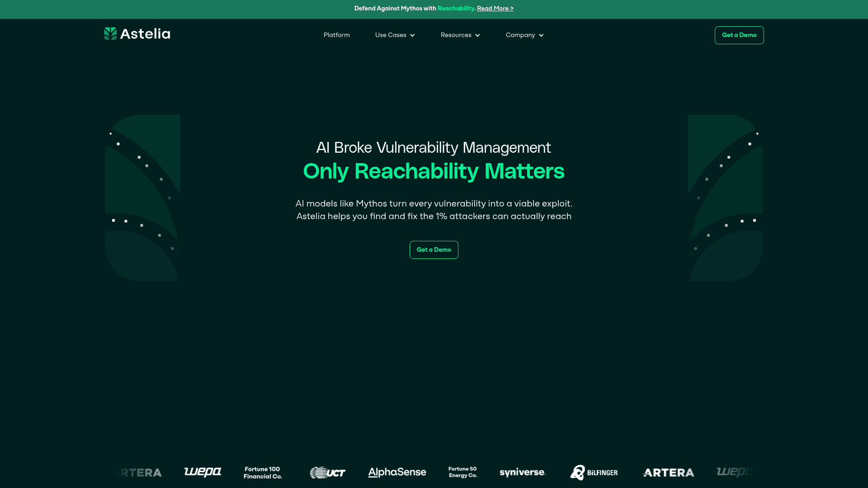The width and height of the screenshot is (868, 488).
Task: Expand the Company dropdown chevron
Action: (541, 36)
